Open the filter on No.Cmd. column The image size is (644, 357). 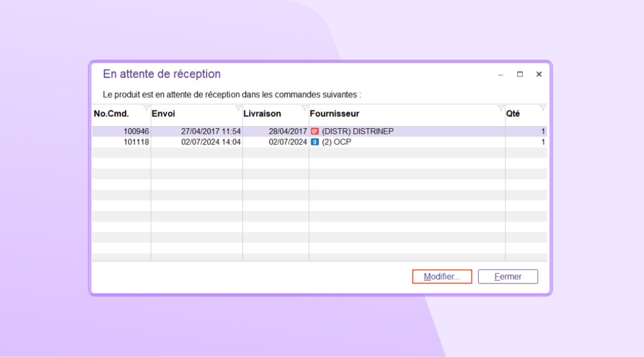click(147, 108)
